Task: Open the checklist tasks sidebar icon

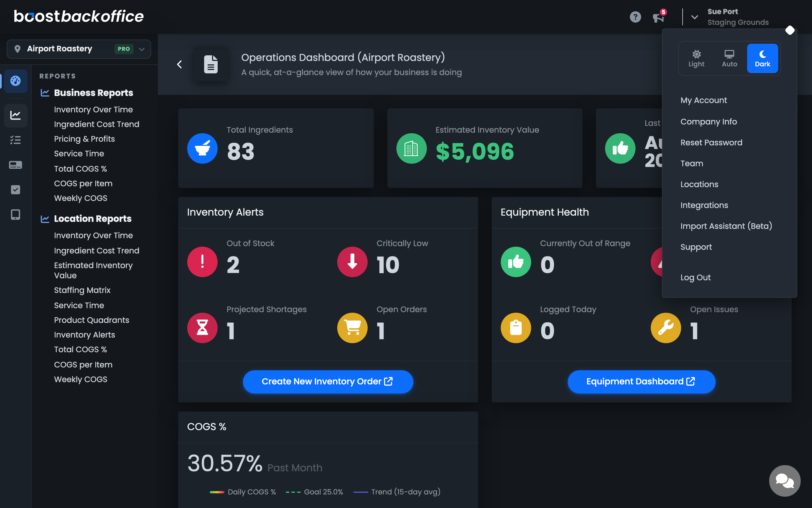Action: point(16,140)
